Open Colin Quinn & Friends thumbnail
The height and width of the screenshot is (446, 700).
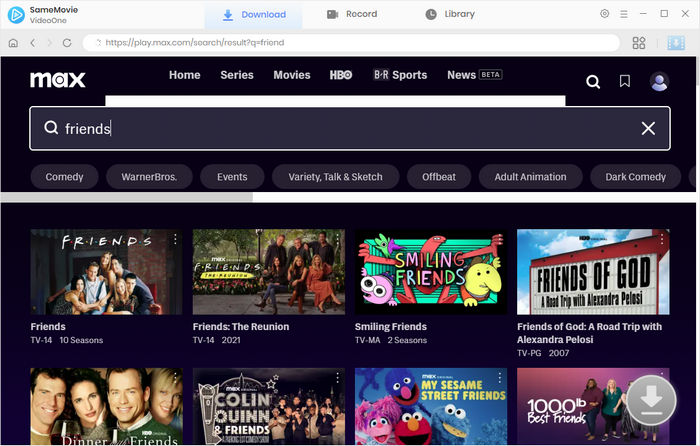tap(269, 406)
